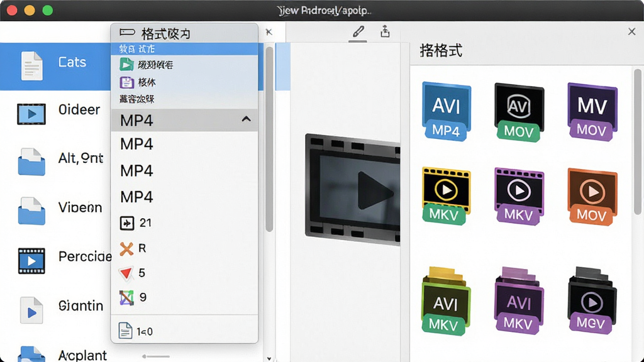This screenshot has width=644, height=362.
Task: Choose the purple film MKV format icon
Action: (519, 196)
